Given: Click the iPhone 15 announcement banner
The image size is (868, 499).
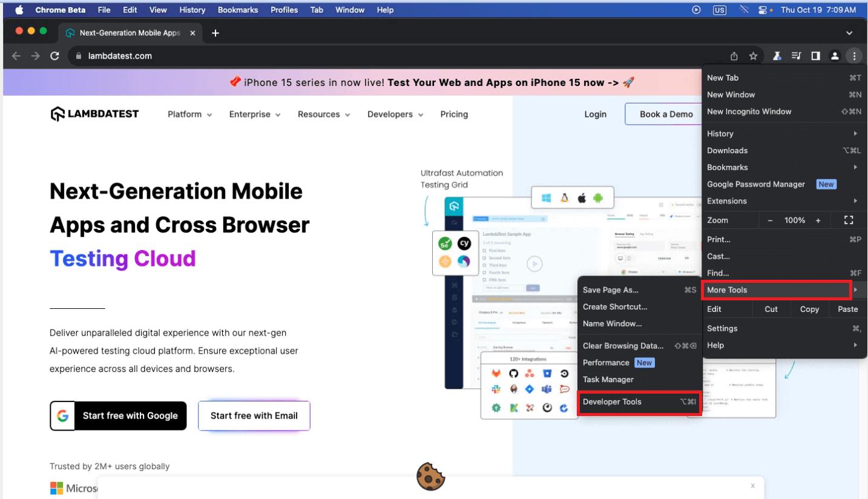Looking at the screenshot, I should point(432,82).
